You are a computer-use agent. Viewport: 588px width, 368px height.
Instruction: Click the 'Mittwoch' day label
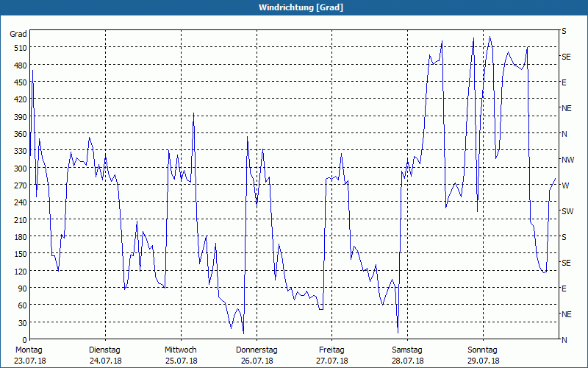click(181, 350)
